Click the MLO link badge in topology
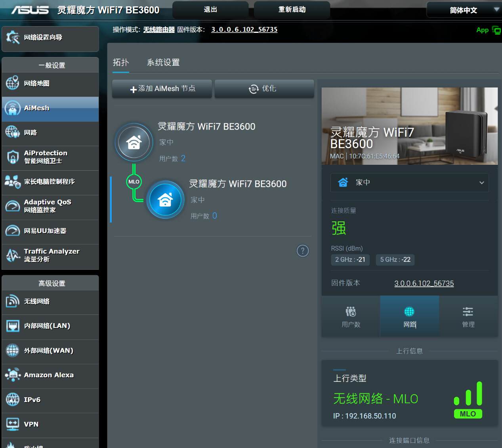 pos(134,182)
